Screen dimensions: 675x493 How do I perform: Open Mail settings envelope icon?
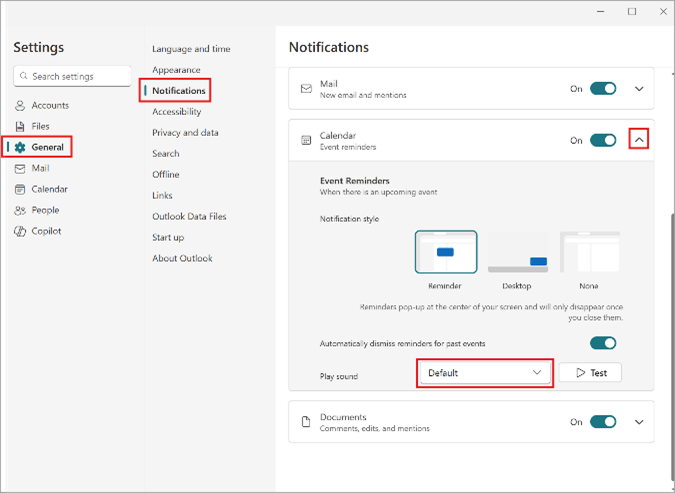pos(20,169)
